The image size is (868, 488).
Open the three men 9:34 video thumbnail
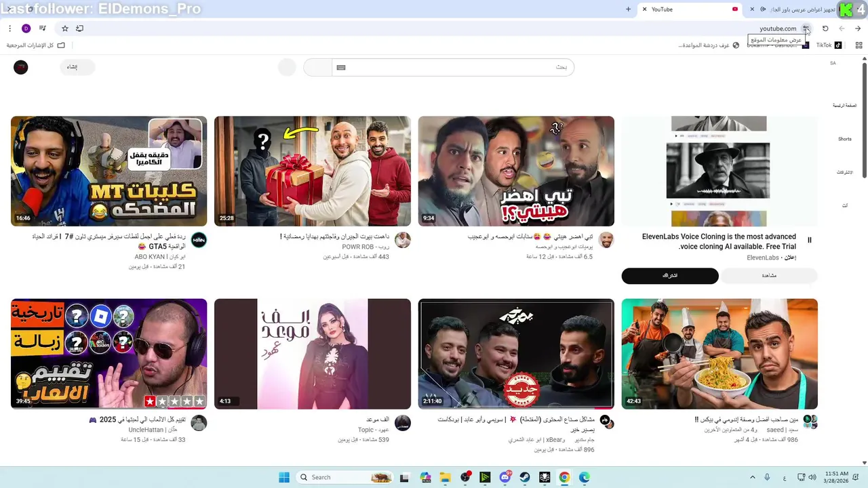pos(516,171)
